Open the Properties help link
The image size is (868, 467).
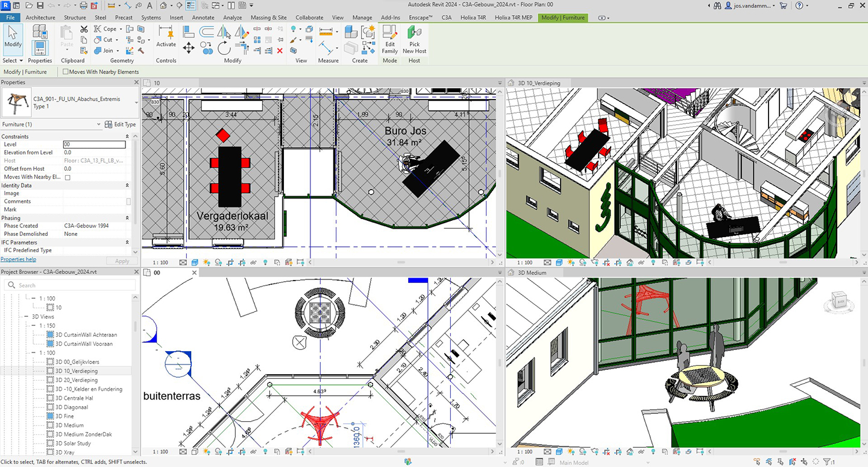[x=19, y=259]
